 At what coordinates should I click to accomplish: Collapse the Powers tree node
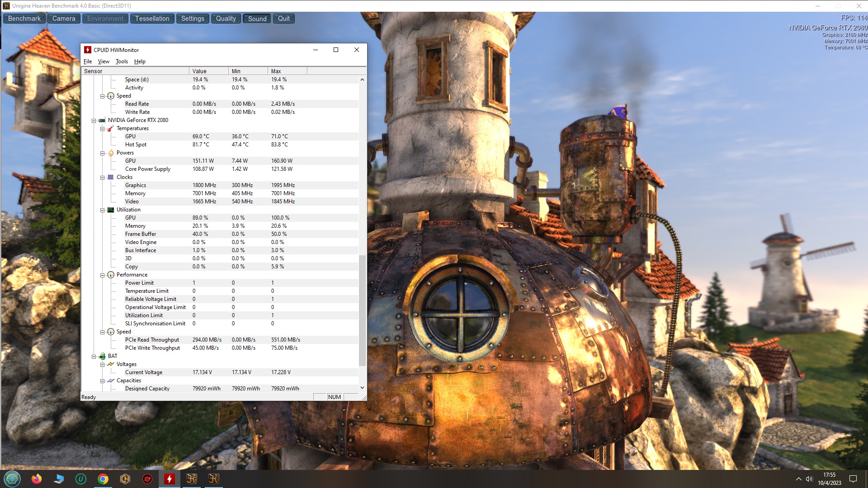click(x=103, y=153)
